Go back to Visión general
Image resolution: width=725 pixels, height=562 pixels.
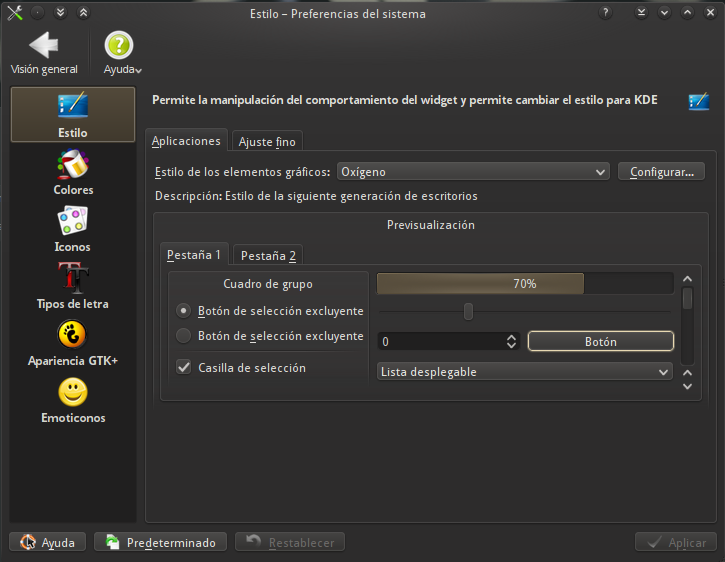coord(44,53)
